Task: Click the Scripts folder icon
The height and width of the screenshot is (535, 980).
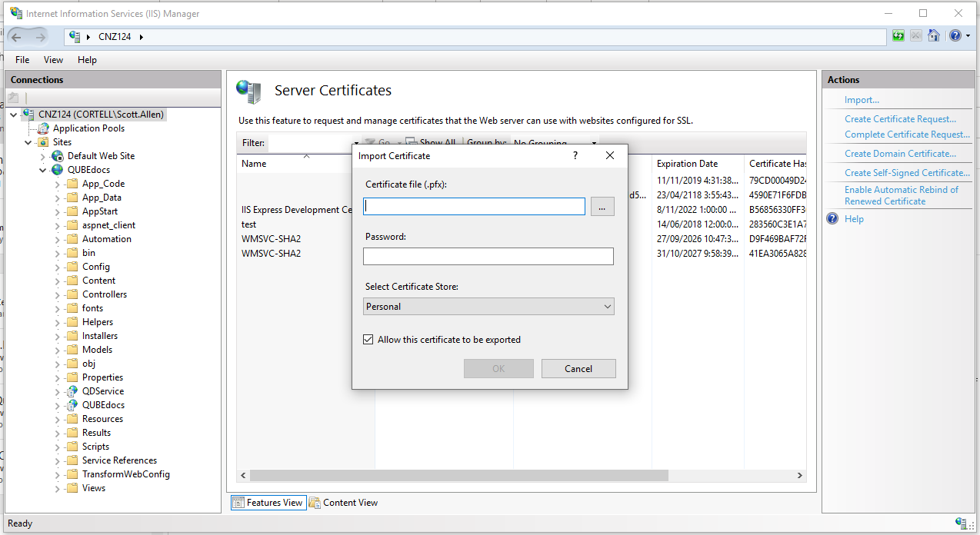Action: [72, 447]
